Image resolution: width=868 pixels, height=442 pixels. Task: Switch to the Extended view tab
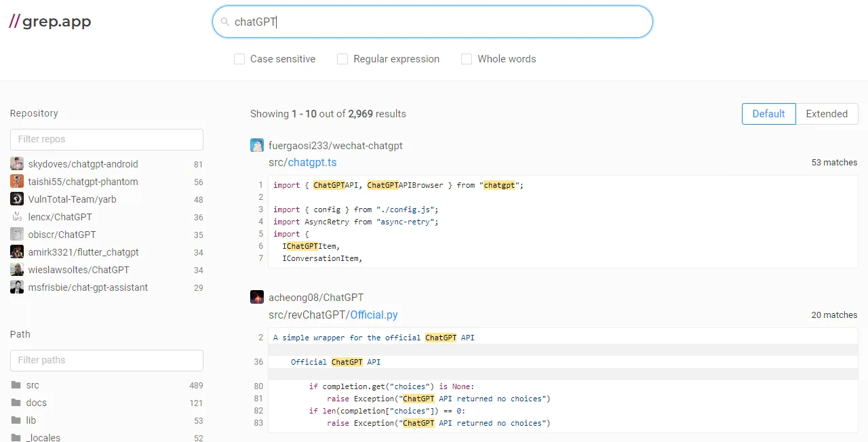click(826, 114)
